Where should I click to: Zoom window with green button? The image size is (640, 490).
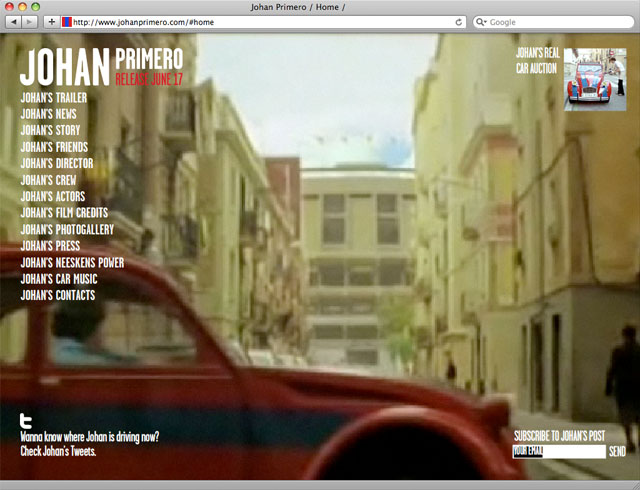[x=36, y=7]
